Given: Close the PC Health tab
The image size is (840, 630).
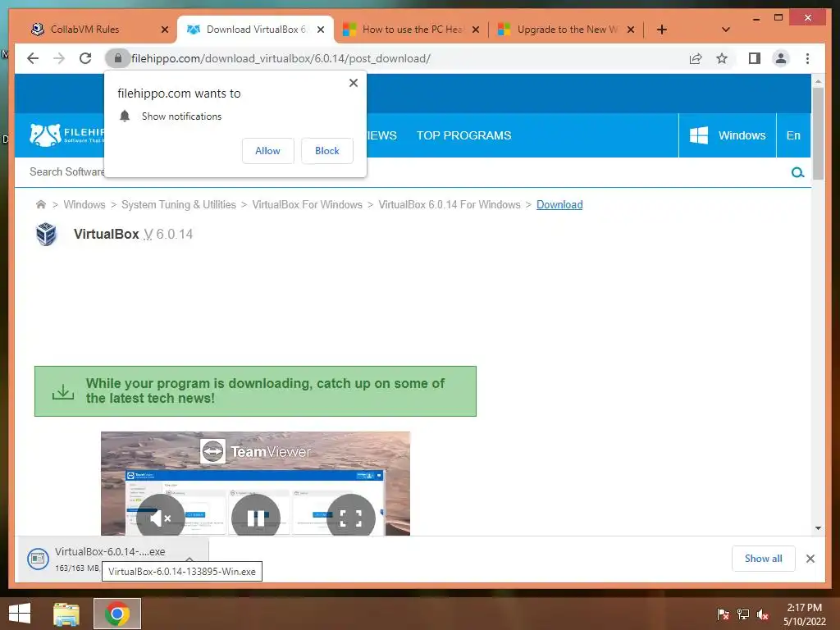Looking at the screenshot, I should pyautogui.click(x=476, y=30).
